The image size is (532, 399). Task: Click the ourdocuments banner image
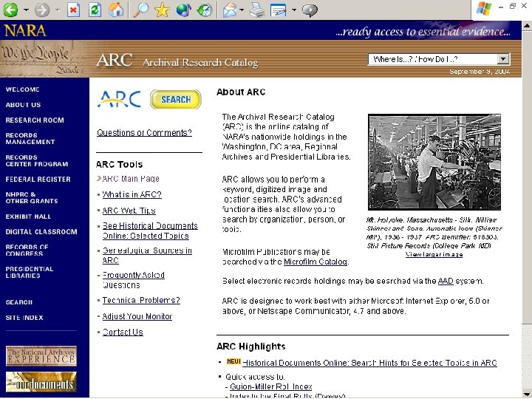coord(41,382)
